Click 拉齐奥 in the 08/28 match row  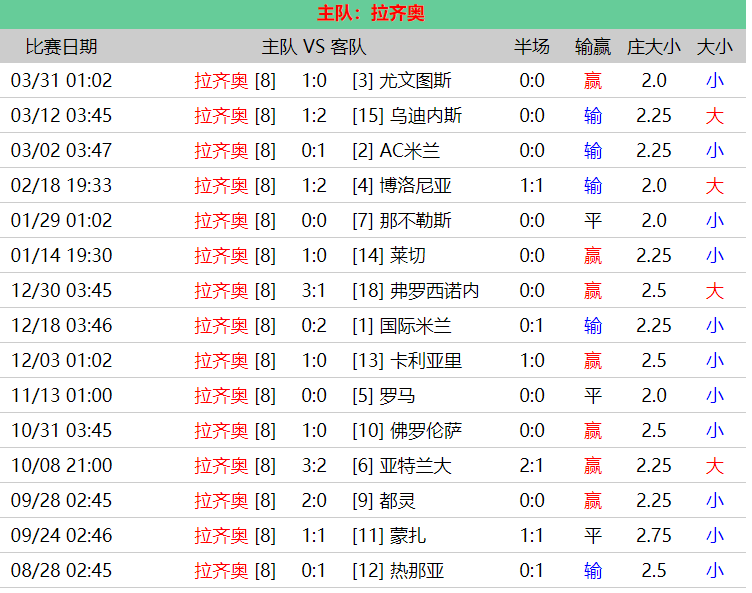click(221, 571)
